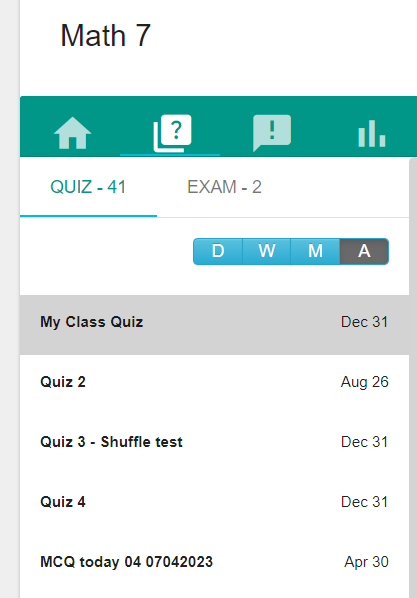Viewport: 417px width, 598px height.
Task: Open Quiz 3 - Shuffle test
Action: pyautogui.click(x=214, y=442)
